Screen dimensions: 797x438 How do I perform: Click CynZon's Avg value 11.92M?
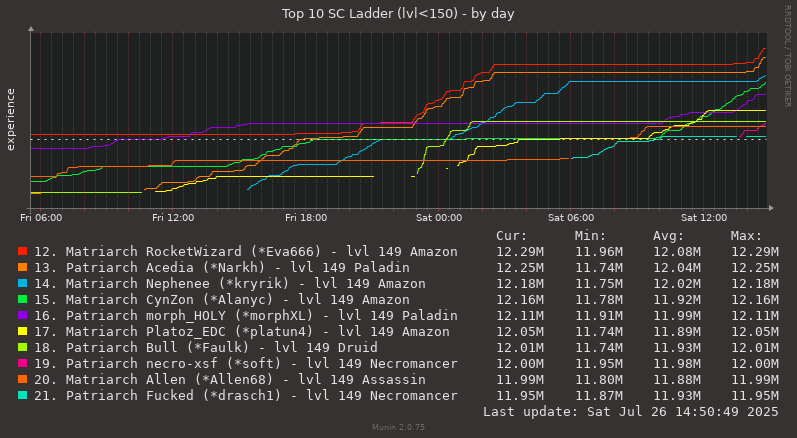pyautogui.click(x=677, y=299)
